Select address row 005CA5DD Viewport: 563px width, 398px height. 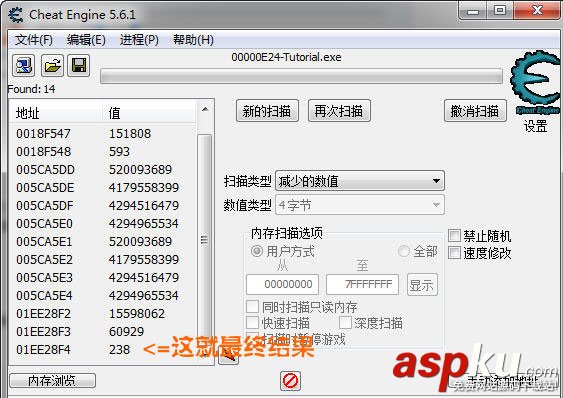point(103,170)
